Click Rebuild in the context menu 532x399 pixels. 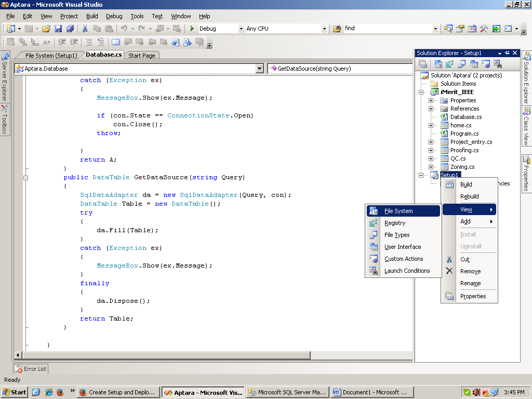pyautogui.click(x=470, y=196)
